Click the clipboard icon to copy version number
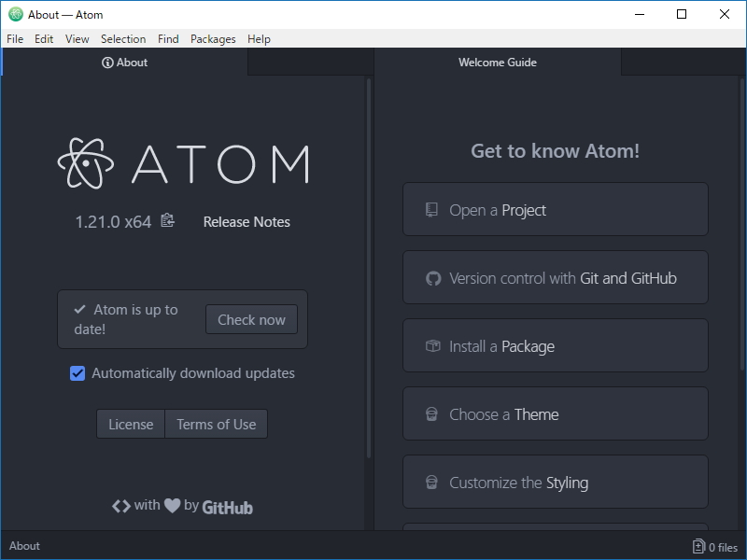 (169, 219)
